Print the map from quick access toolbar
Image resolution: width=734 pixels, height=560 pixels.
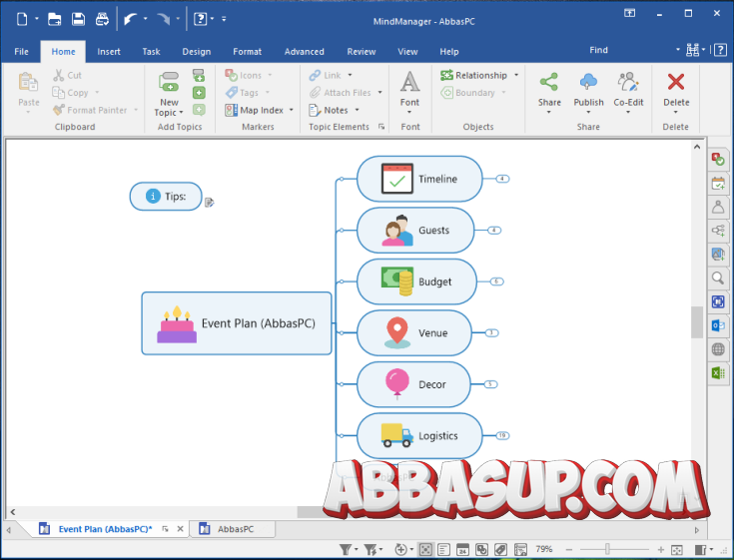tap(102, 19)
